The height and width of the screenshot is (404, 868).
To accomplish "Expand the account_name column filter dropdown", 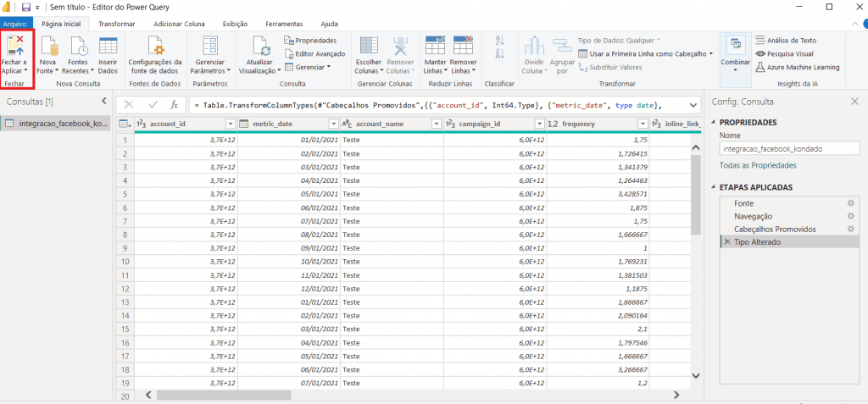I will coord(437,124).
